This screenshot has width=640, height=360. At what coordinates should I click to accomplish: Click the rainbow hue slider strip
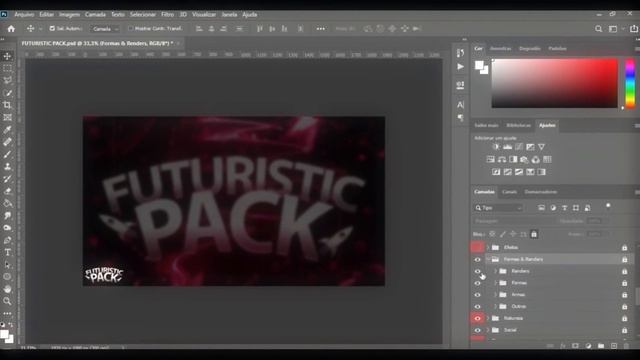click(630, 83)
